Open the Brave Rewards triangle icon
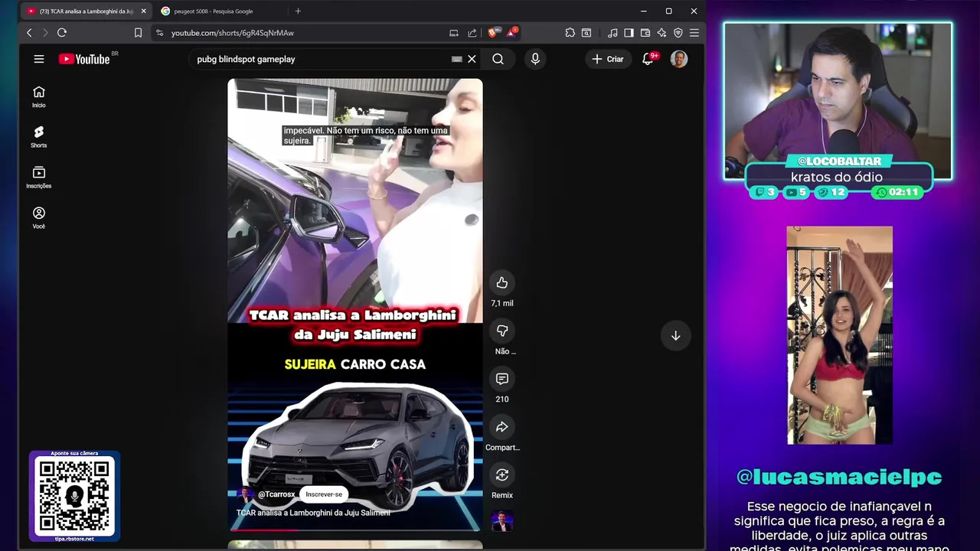The width and height of the screenshot is (980, 551). tap(511, 32)
